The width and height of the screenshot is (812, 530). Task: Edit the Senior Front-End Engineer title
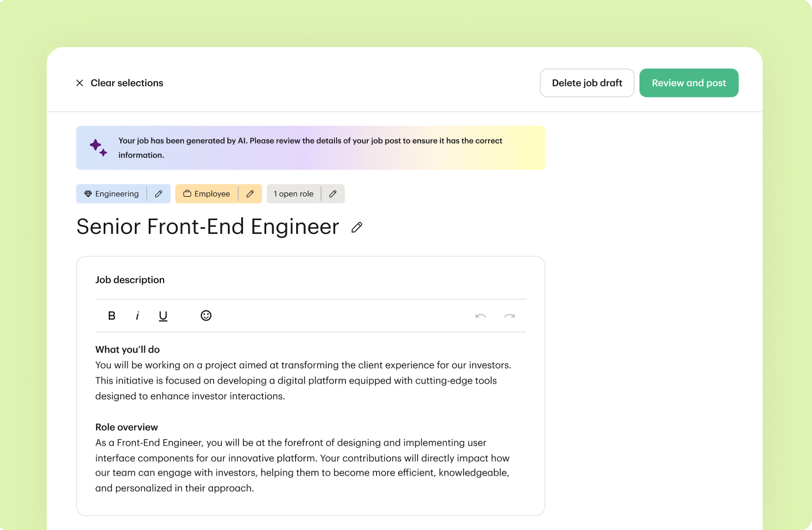click(357, 227)
